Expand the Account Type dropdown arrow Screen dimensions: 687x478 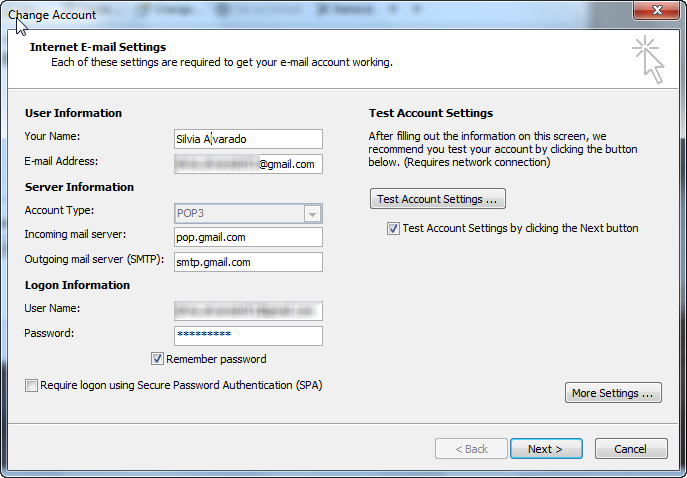[312, 214]
